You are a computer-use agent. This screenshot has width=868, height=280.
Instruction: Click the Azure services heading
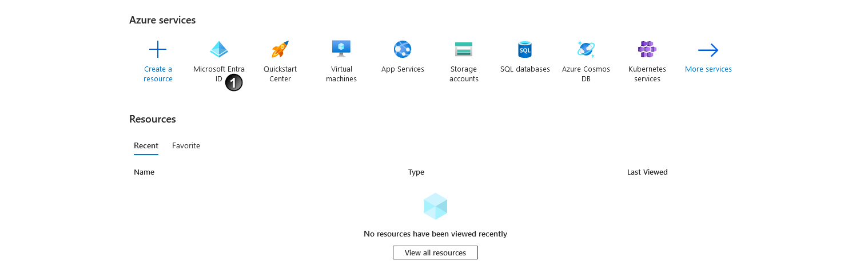tap(162, 20)
